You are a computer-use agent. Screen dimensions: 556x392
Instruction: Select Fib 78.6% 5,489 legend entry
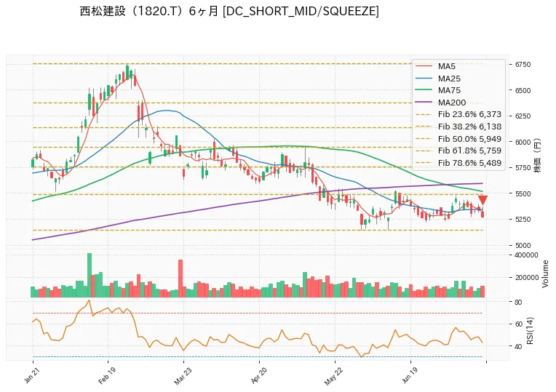pos(458,163)
